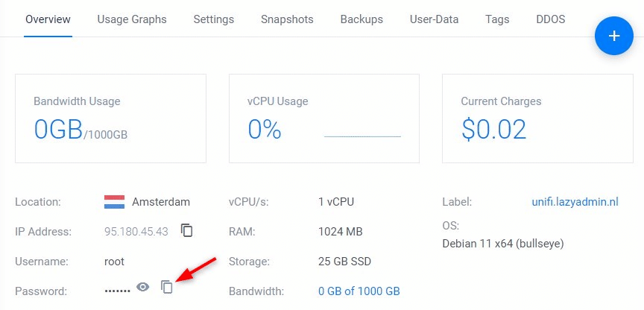644x310 pixels.
Task: Open the User-Data tab
Action: point(434,19)
